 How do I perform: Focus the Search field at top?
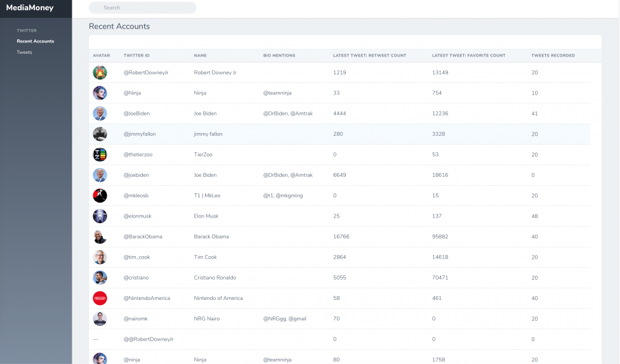(143, 8)
